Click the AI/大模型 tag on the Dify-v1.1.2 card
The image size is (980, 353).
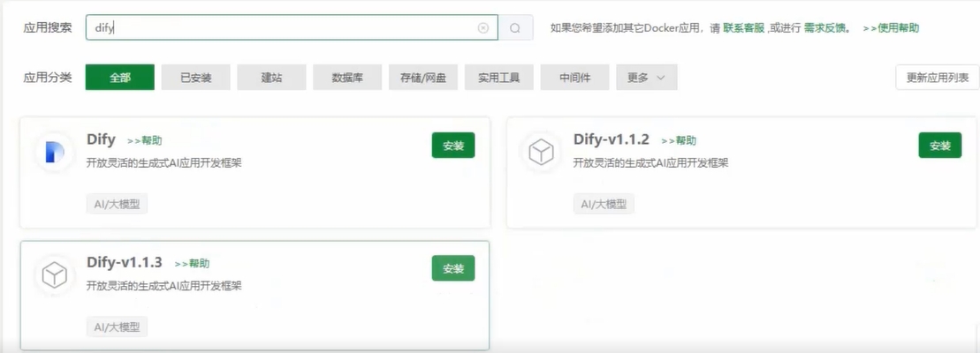pyautogui.click(x=604, y=204)
